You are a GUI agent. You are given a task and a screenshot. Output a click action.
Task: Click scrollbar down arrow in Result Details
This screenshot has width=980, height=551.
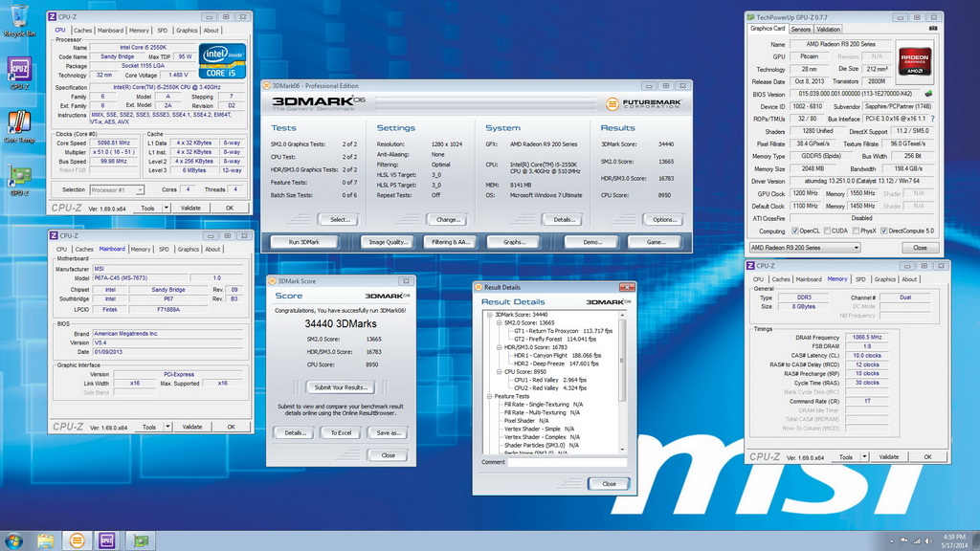tap(622, 450)
